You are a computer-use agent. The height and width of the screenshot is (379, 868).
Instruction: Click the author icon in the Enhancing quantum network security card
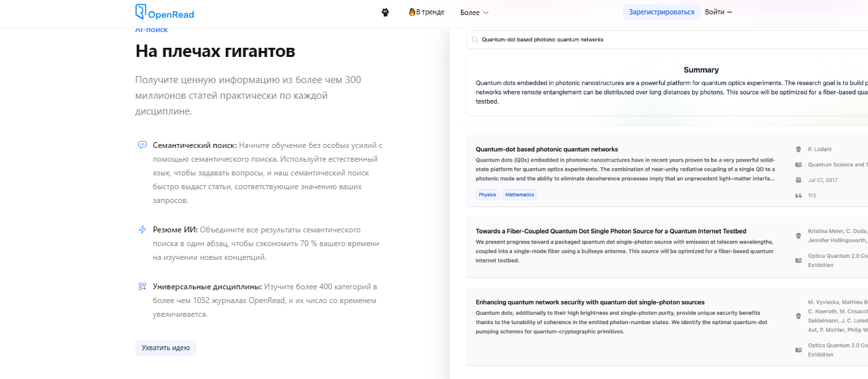[x=798, y=316]
